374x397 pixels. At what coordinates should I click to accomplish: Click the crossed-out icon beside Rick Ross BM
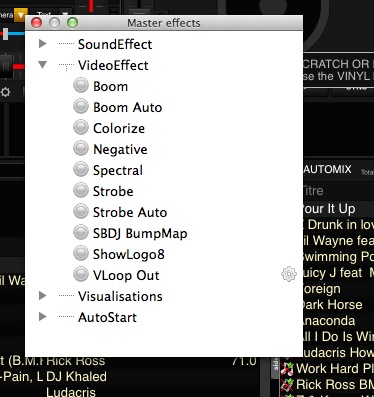pos(287,384)
